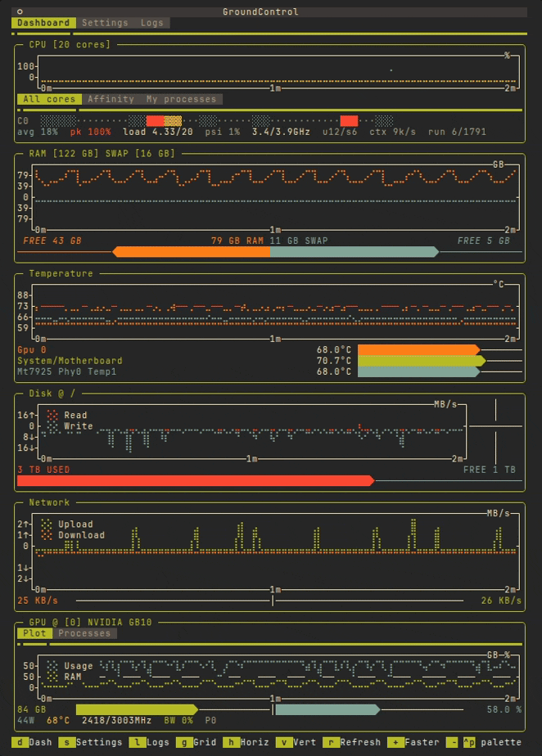Click the Mt7925 Phy0 Temp1 teal bar
This screenshot has height=756, width=542.
pyautogui.click(x=419, y=371)
